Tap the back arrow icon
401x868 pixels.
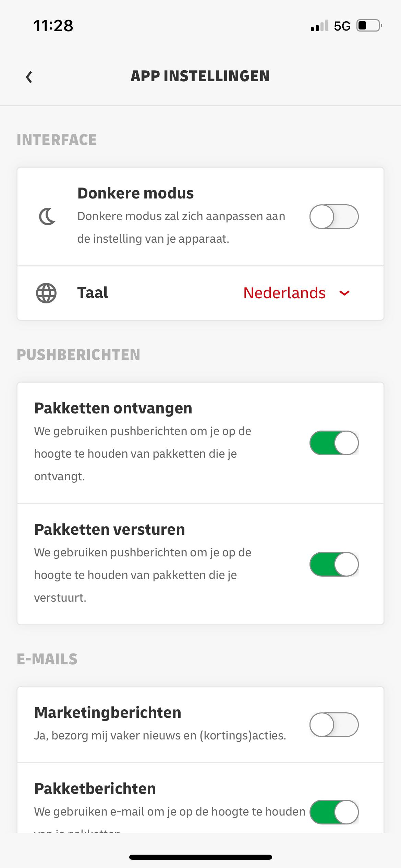tap(29, 77)
